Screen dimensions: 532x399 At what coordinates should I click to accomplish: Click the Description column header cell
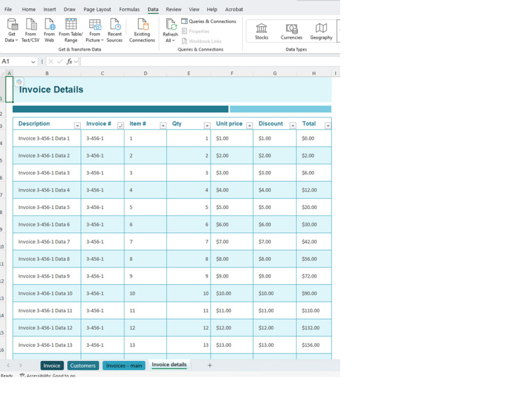coord(47,123)
